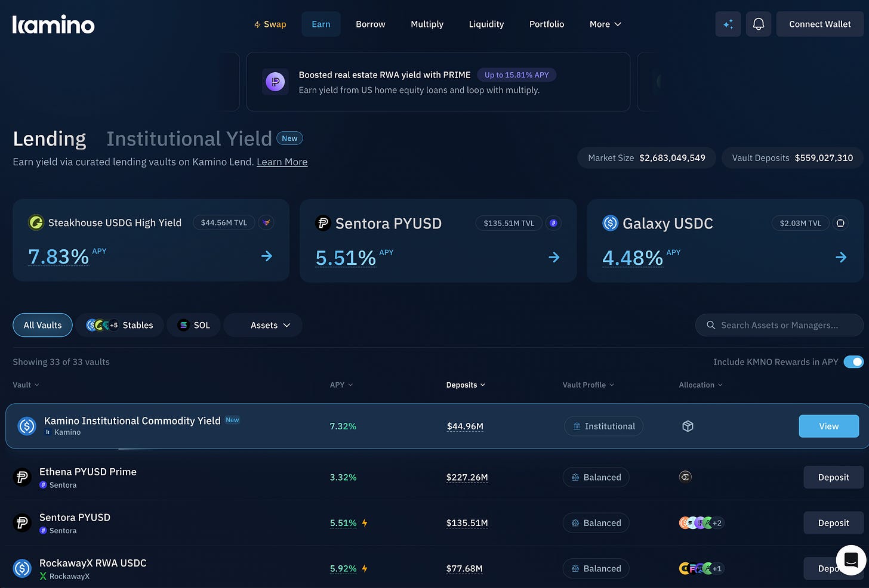The height and width of the screenshot is (588, 869).
Task: Click the Galaxy manager badge icon
Action: point(840,223)
